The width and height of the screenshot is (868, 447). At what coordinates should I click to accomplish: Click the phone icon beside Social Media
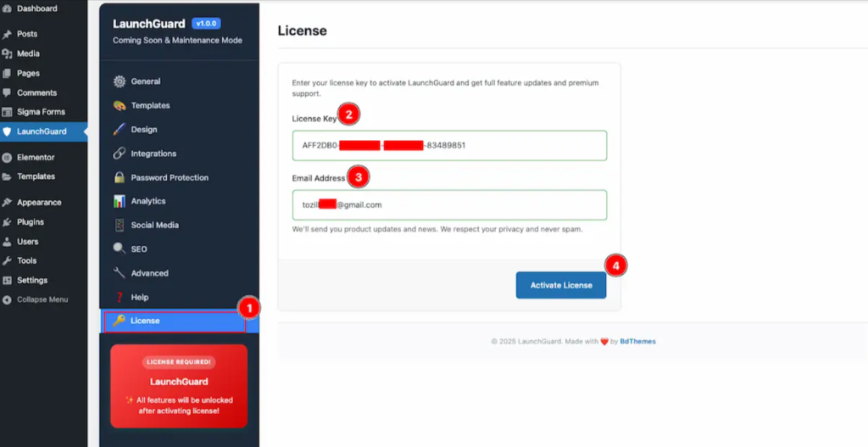pyautogui.click(x=120, y=226)
